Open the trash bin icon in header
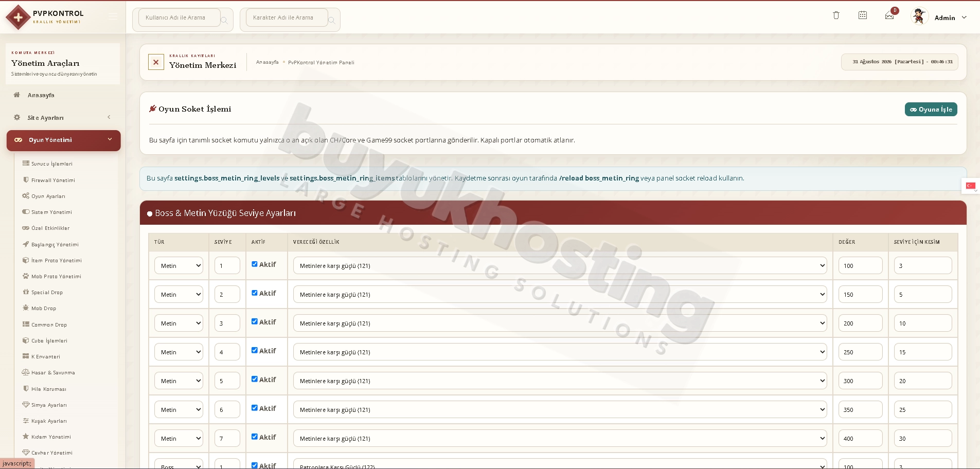980x469 pixels. [x=836, y=15]
